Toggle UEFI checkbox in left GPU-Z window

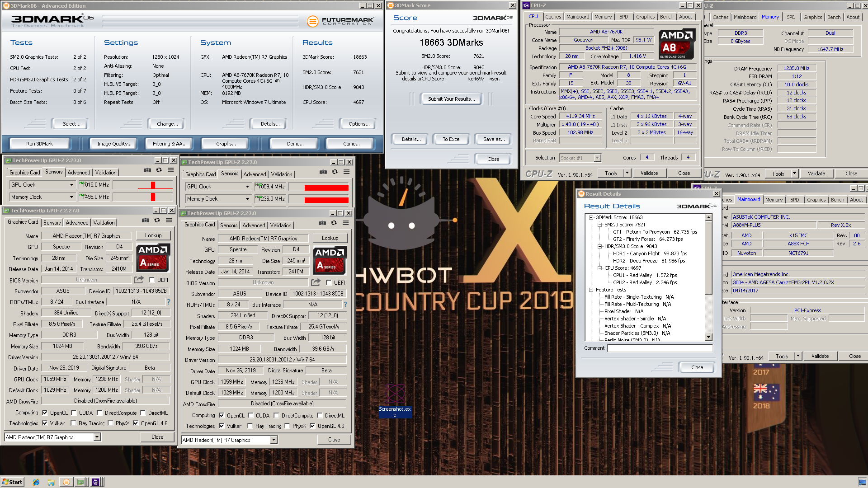(x=152, y=280)
